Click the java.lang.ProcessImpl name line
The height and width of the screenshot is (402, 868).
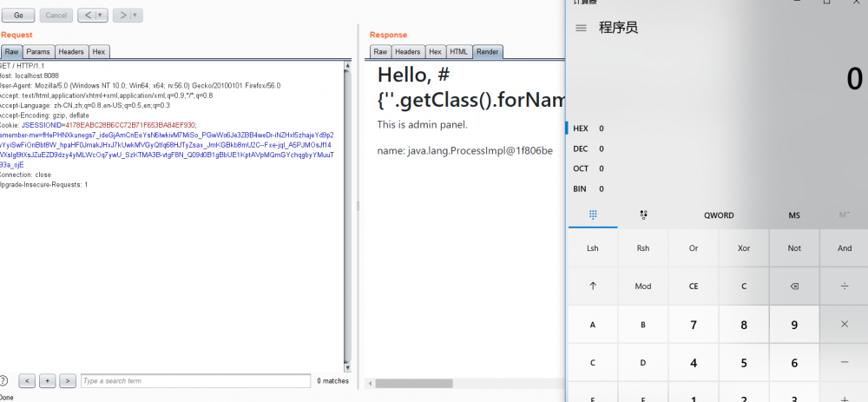pyautogui.click(x=465, y=150)
